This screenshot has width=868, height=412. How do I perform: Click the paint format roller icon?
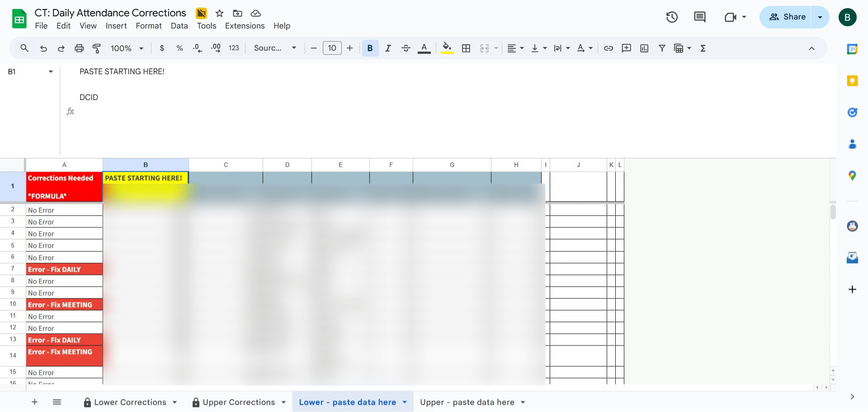click(x=97, y=48)
